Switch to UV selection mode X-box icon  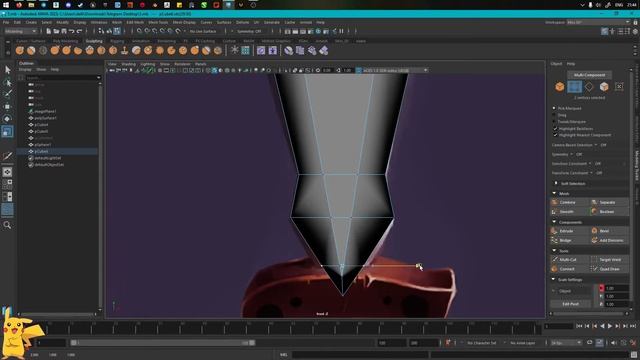tap(619, 87)
